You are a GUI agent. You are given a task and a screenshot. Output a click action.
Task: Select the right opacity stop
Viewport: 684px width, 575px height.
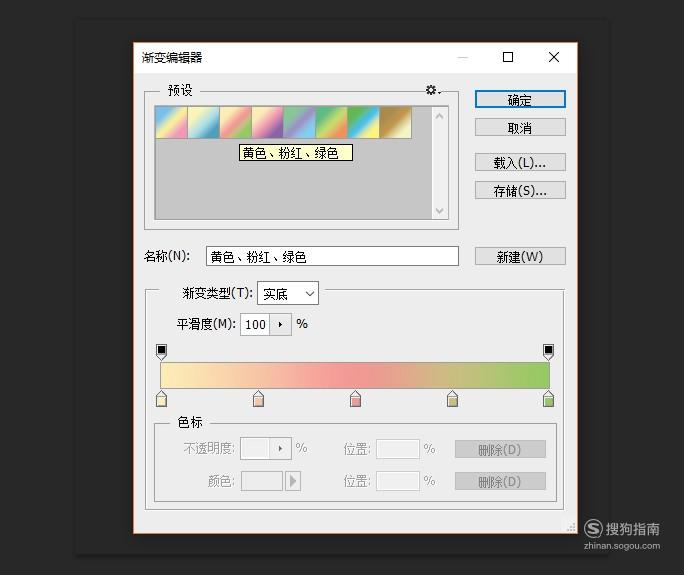548,352
